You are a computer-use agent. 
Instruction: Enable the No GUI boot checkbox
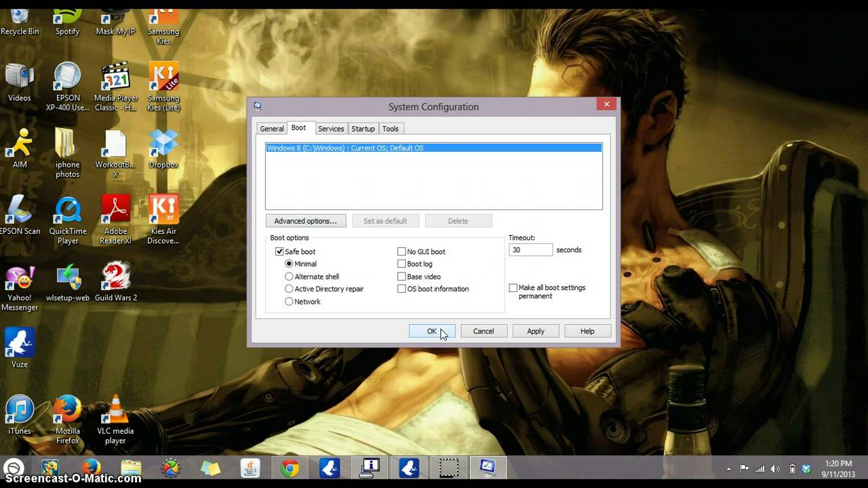click(x=401, y=251)
